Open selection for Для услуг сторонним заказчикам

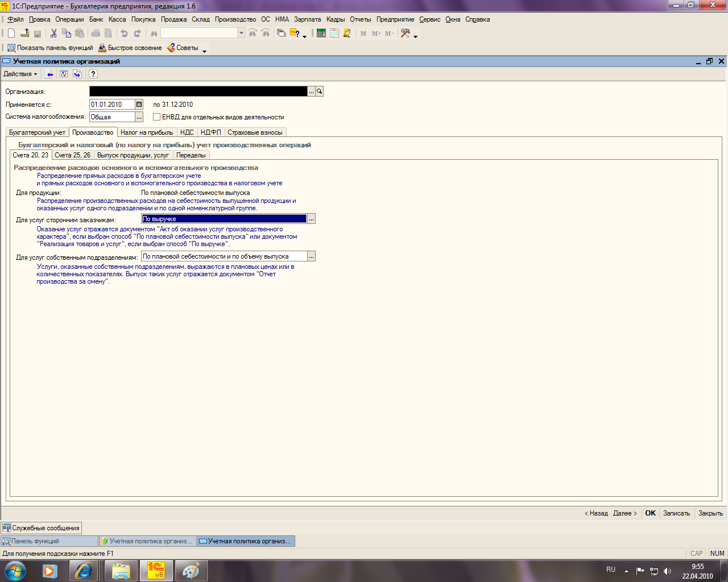pos(311,219)
